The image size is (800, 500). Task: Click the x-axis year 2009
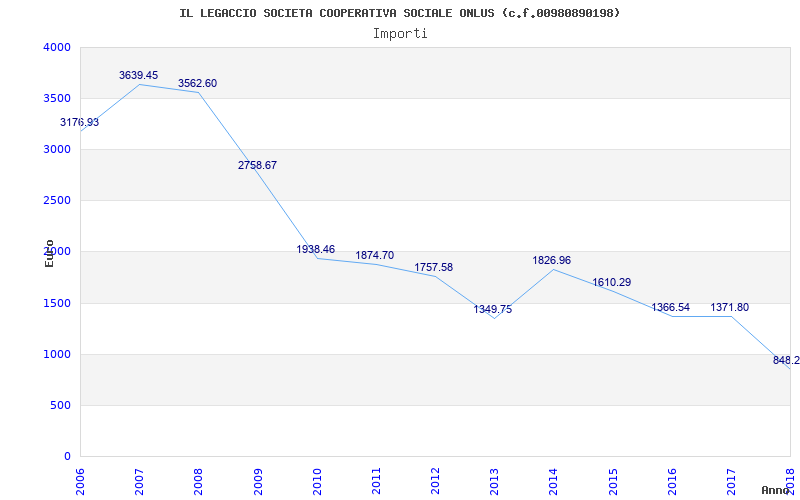pos(258,483)
